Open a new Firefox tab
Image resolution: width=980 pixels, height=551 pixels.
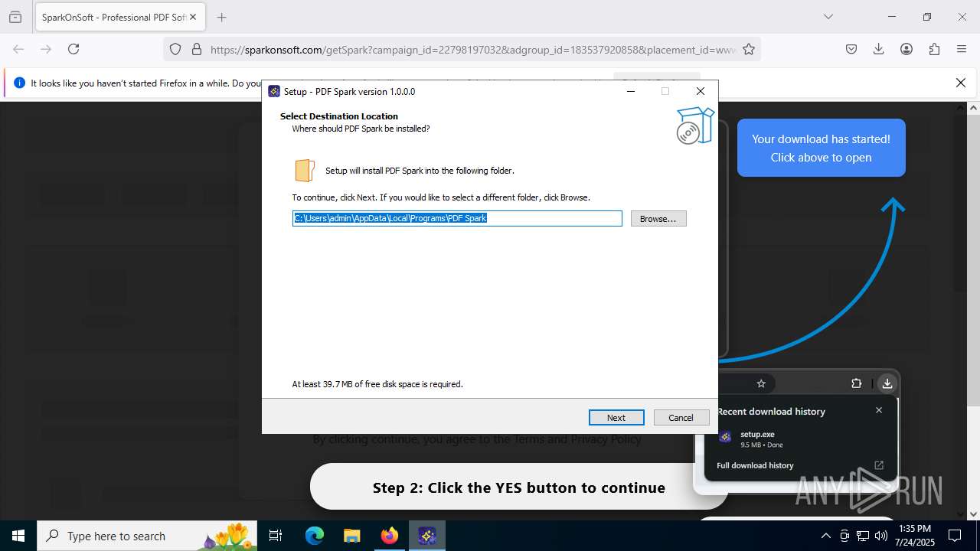[x=221, y=17]
